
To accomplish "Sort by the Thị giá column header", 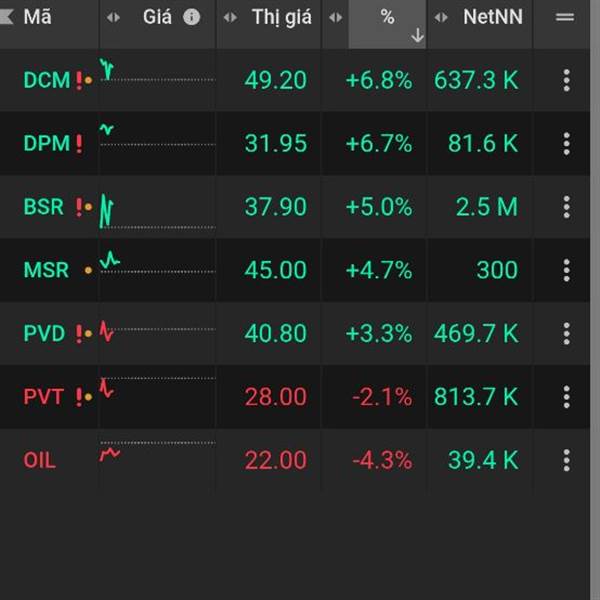I will click(x=281, y=17).
